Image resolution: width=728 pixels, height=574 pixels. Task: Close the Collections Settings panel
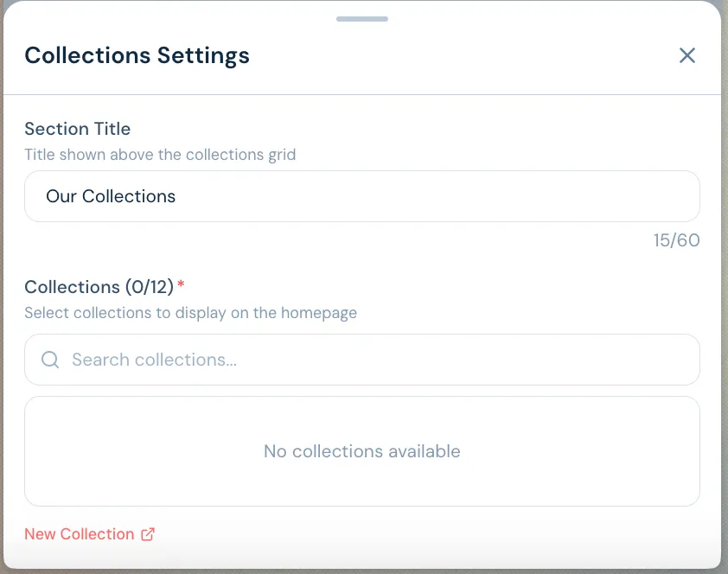686,55
